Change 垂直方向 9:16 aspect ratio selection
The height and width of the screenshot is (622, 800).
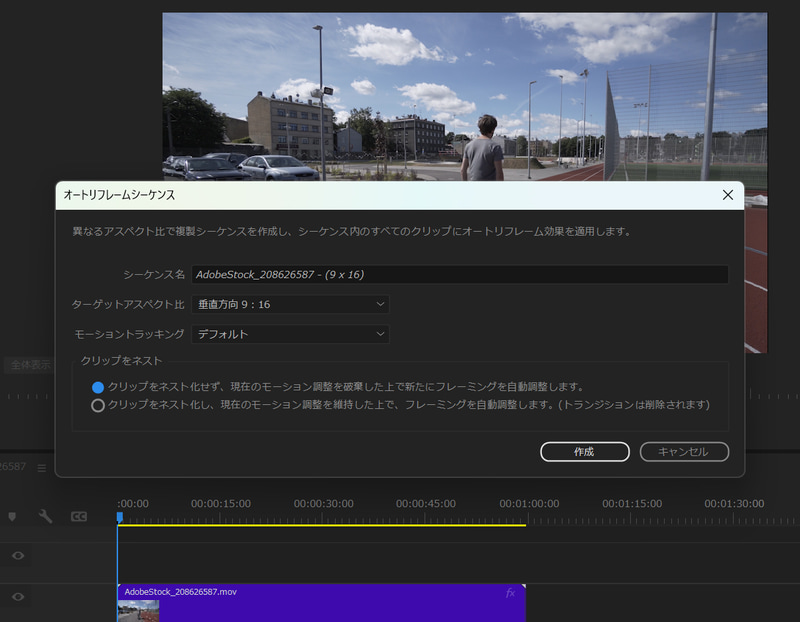[290, 302]
